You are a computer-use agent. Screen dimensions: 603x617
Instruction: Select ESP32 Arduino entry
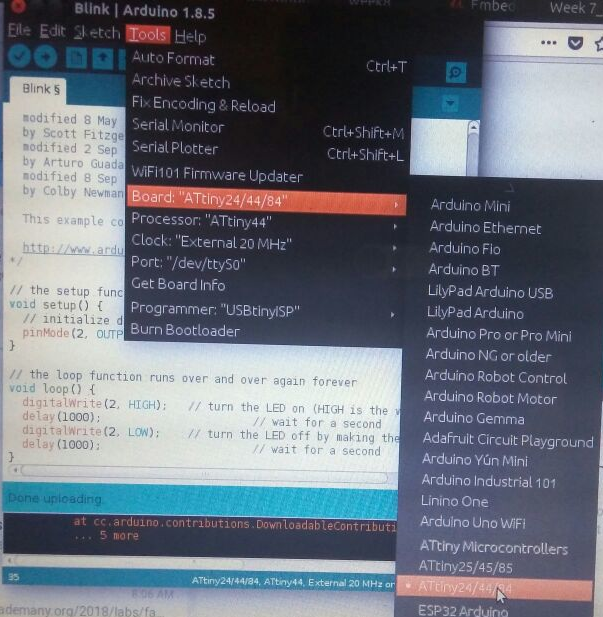[x=462, y=610]
